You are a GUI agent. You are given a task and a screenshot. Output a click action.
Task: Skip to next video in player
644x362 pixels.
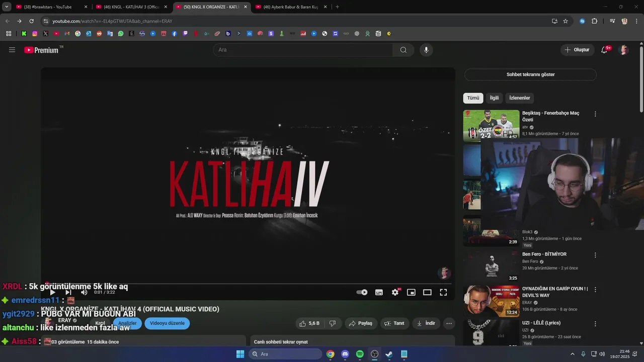68,292
